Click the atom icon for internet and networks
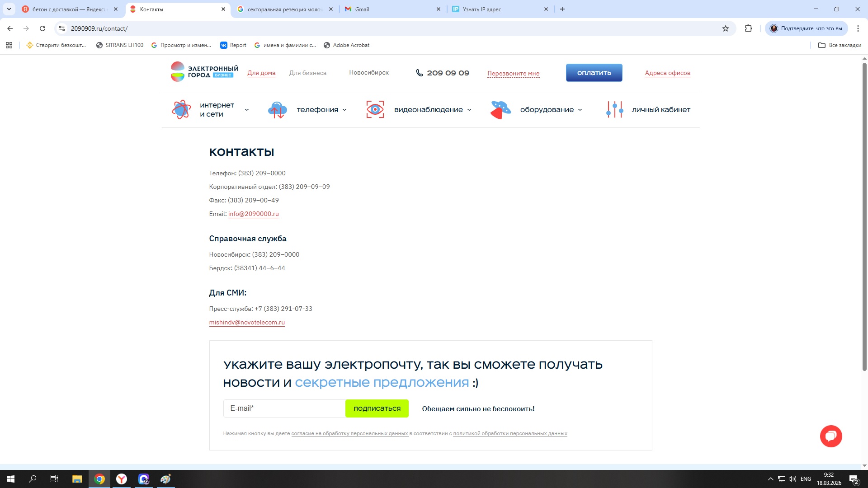Screen dimensions: 868x488 click(181, 109)
